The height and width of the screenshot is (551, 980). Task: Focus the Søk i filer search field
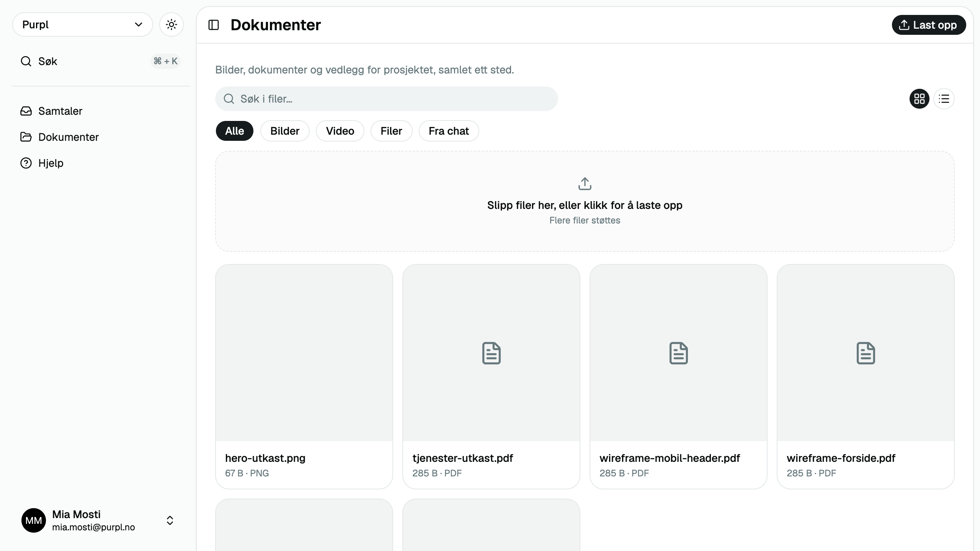(387, 99)
